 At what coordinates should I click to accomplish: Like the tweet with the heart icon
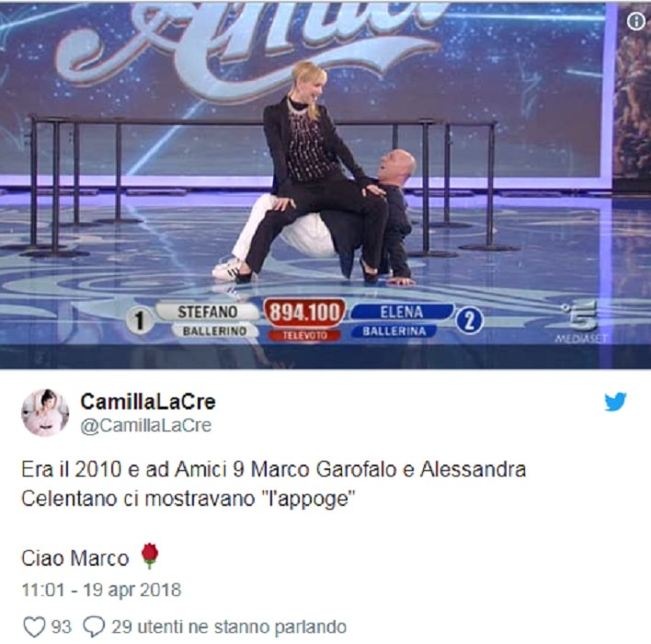(x=34, y=627)
